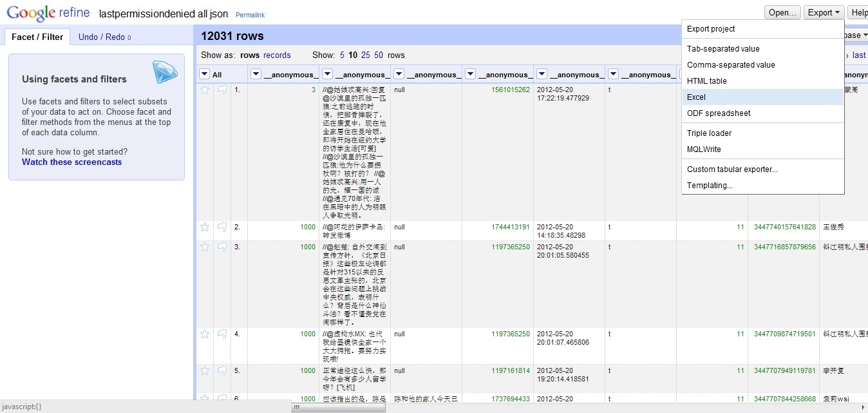Star row 3 in the data table

tap(205, 247)
